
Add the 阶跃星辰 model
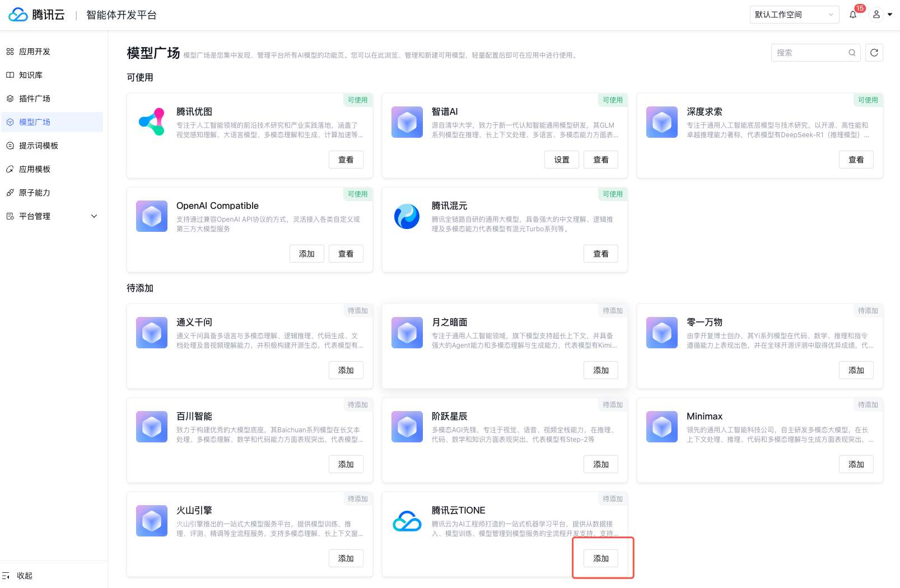[601, 464]
